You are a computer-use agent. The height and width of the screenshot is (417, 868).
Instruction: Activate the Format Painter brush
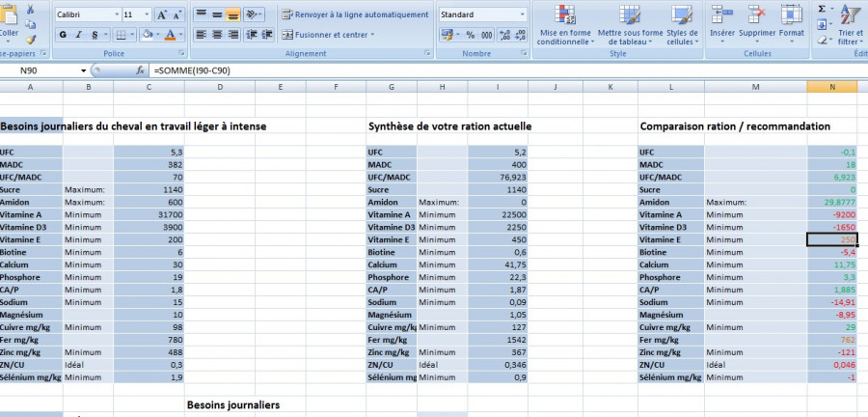point(30,40)
